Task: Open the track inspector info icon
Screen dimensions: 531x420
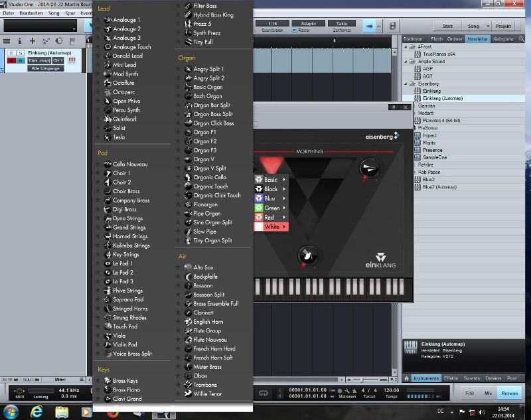Action: tap(19, 41)
